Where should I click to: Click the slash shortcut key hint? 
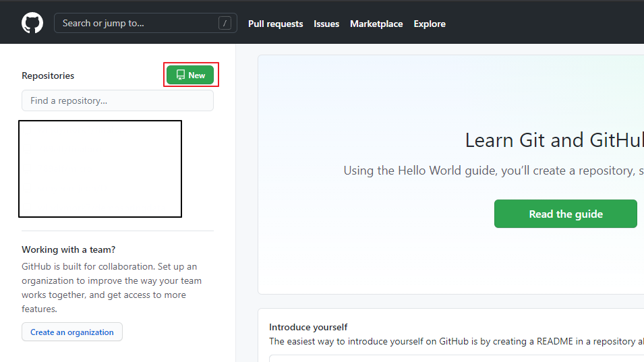click(x=225, y=24)
